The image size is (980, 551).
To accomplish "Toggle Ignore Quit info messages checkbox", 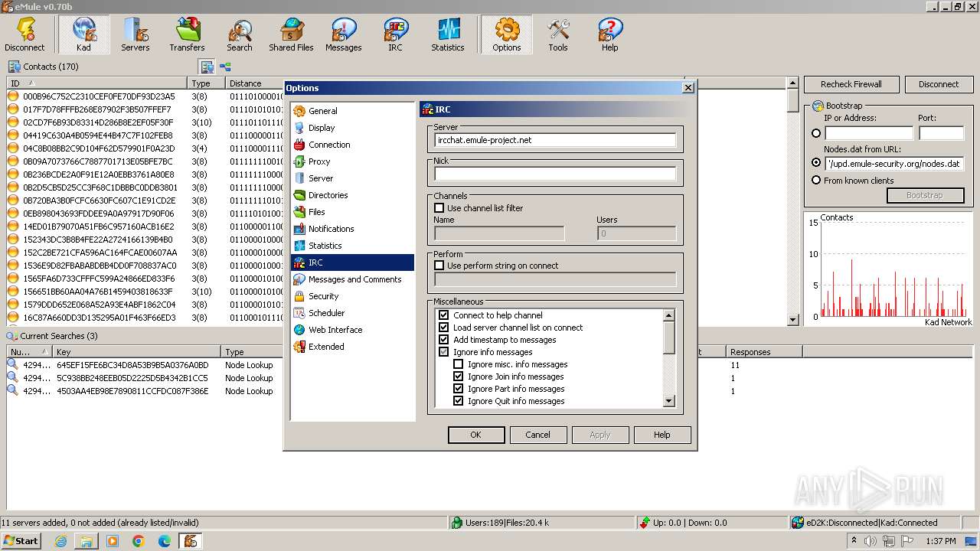I will point(459,401).
